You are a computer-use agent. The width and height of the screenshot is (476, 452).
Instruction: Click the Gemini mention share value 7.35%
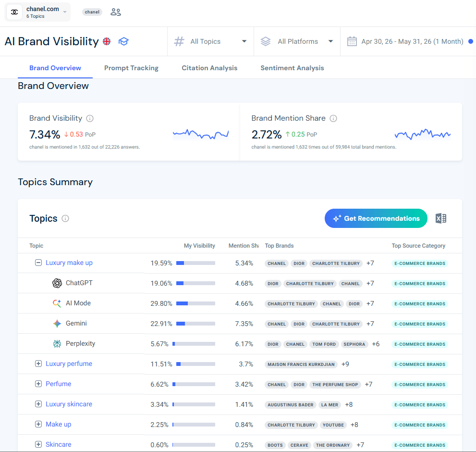click(244, 324)
